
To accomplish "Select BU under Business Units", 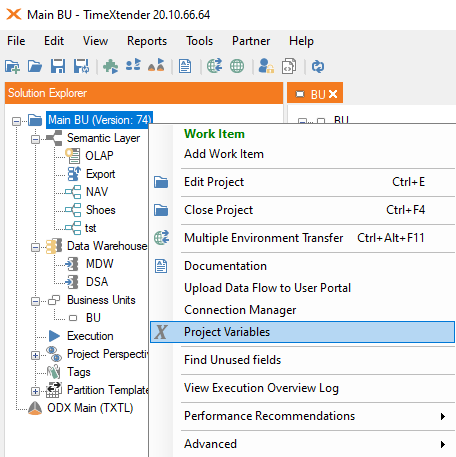I will [93, 318].
